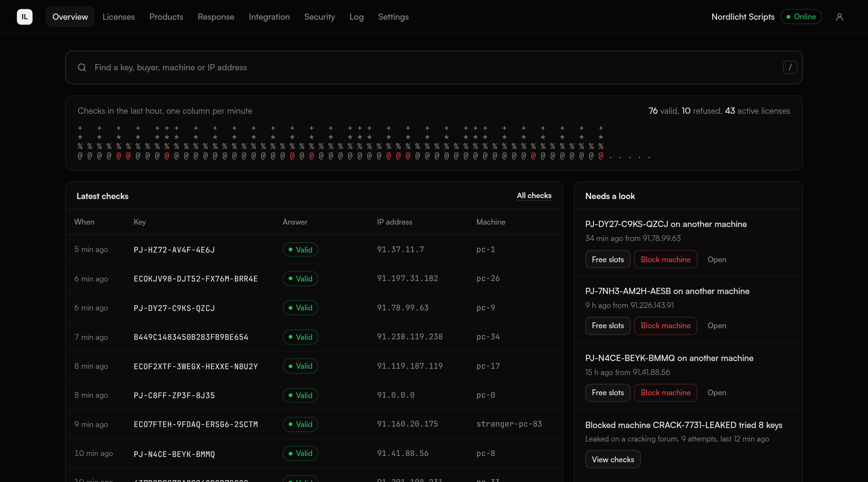Image resolution: width=868 pixels, height=482 pixels.
Task: Click IP address 91.119.187.119
Action: coord(410,366)
